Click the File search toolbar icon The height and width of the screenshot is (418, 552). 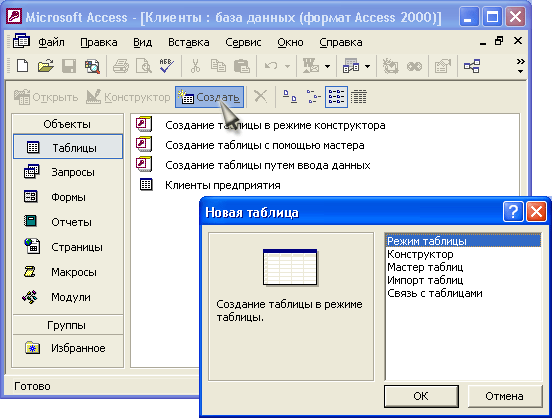pyautogui.click(x=92, y=66)
